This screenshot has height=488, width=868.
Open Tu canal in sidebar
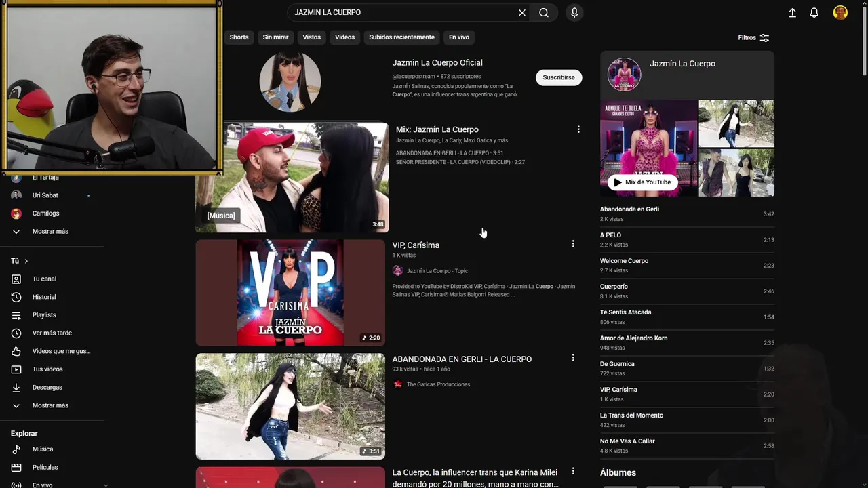(52, 279)
